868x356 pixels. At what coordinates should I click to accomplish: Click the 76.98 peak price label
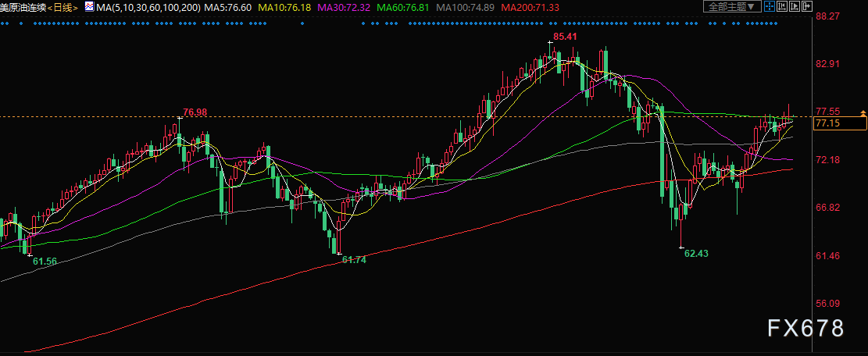(x=195, y=112)
